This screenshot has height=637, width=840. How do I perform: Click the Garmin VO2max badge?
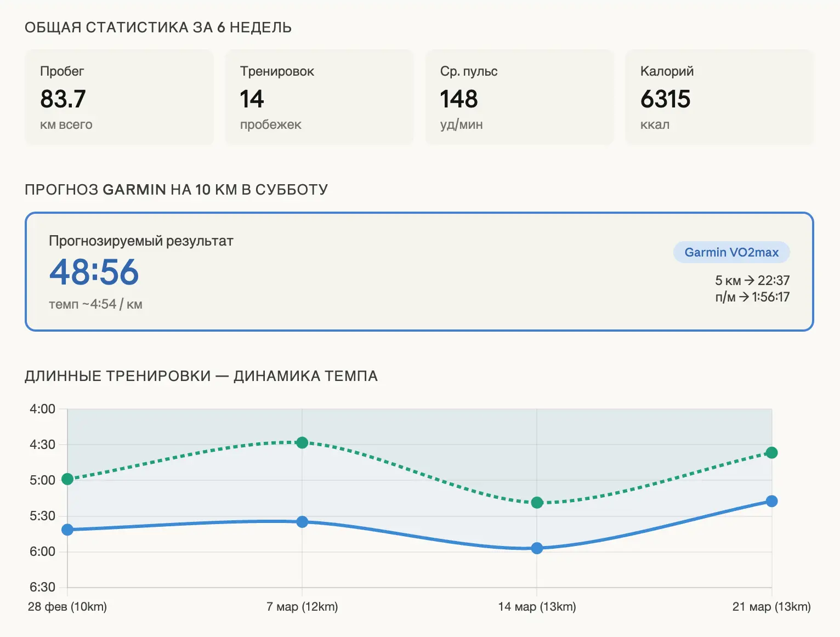731,252
